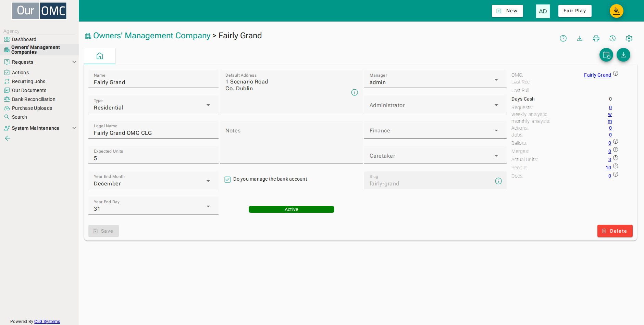This screenshot has height=325, width=644.
Task: Click the Default Address field
Action: click(x=291, y=92)
